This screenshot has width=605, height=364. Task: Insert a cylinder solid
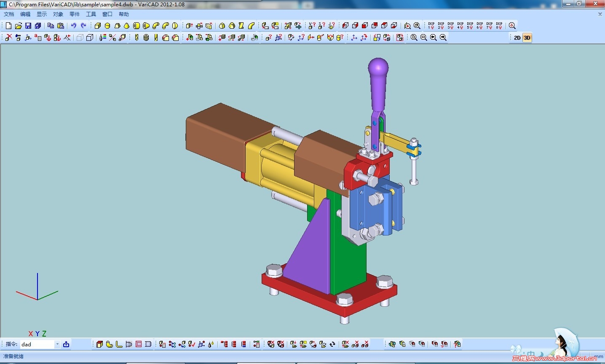pos(107,26)
